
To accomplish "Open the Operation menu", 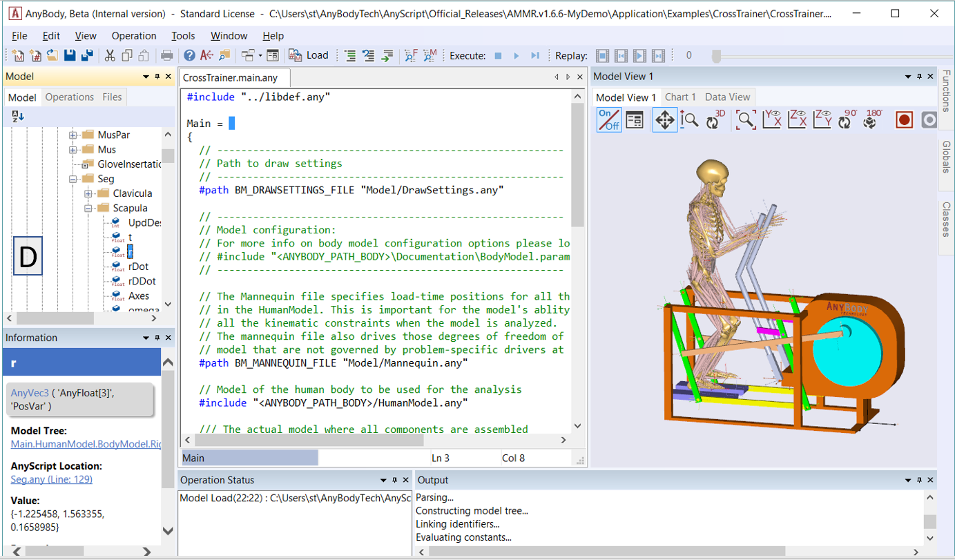I will pos(134,36).
